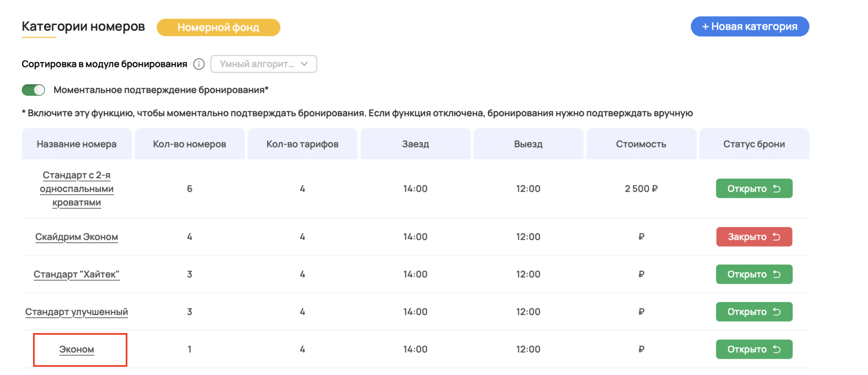
Task: Disable instant booking confirmation switch
Action: 33,90
